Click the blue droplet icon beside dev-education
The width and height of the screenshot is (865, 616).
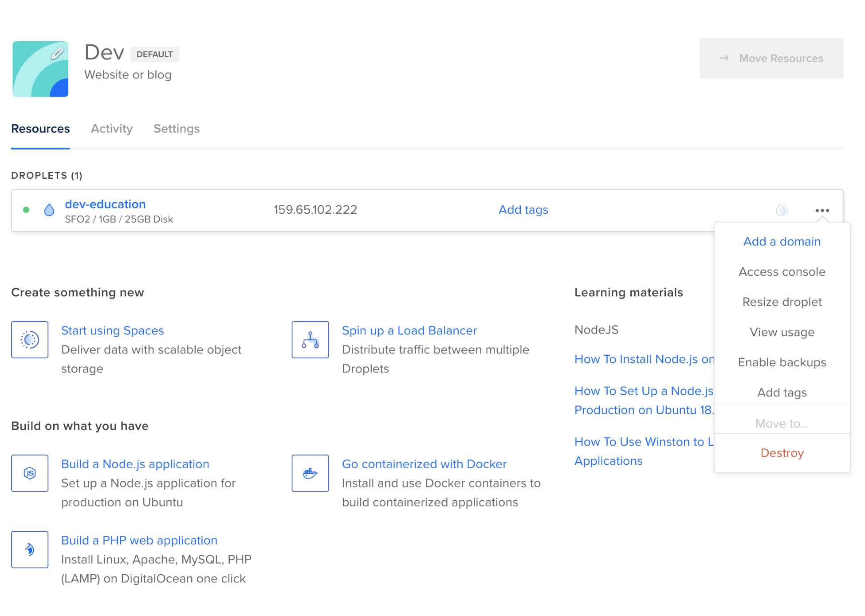49,210
